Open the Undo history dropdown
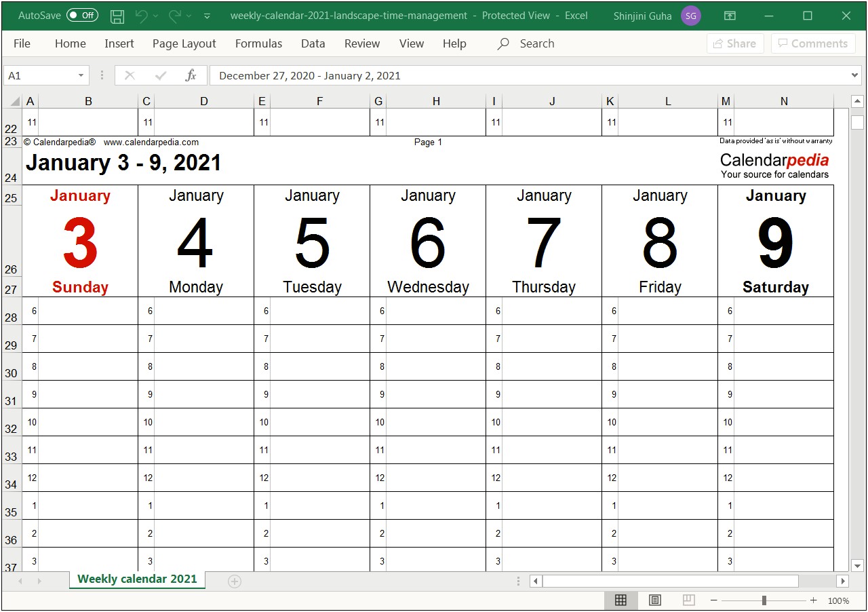 point(156,16)
